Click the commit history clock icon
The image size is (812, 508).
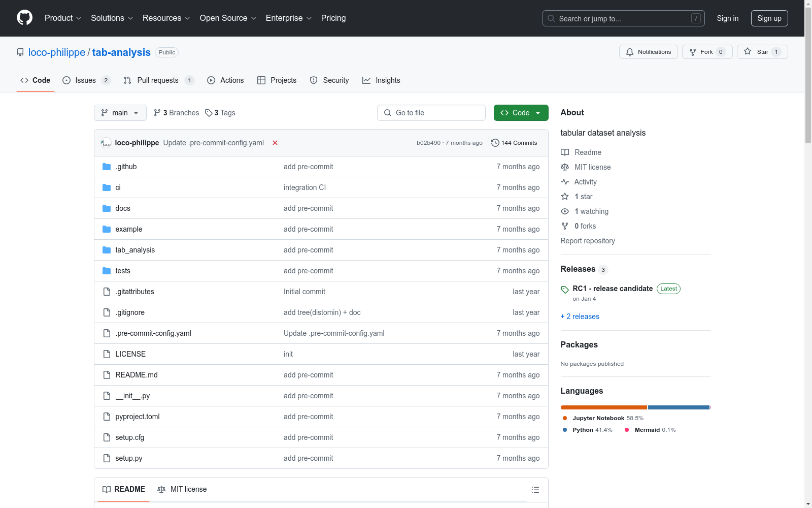[495, 143]
